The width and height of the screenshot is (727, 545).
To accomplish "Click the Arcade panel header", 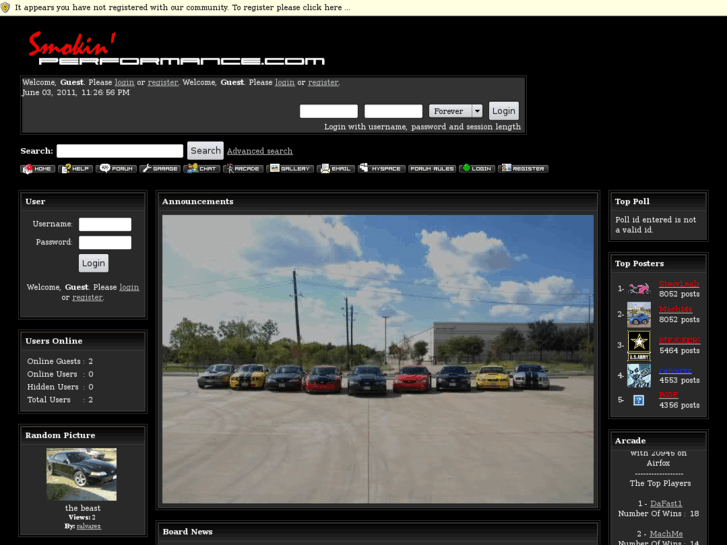I will pyautogui.click(x=658, y=441).
